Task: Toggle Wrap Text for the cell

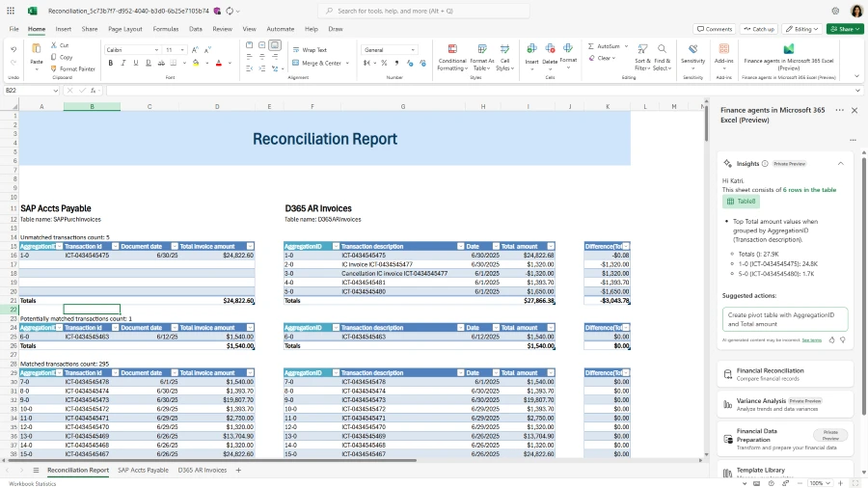Action: [x=309, y=49]
